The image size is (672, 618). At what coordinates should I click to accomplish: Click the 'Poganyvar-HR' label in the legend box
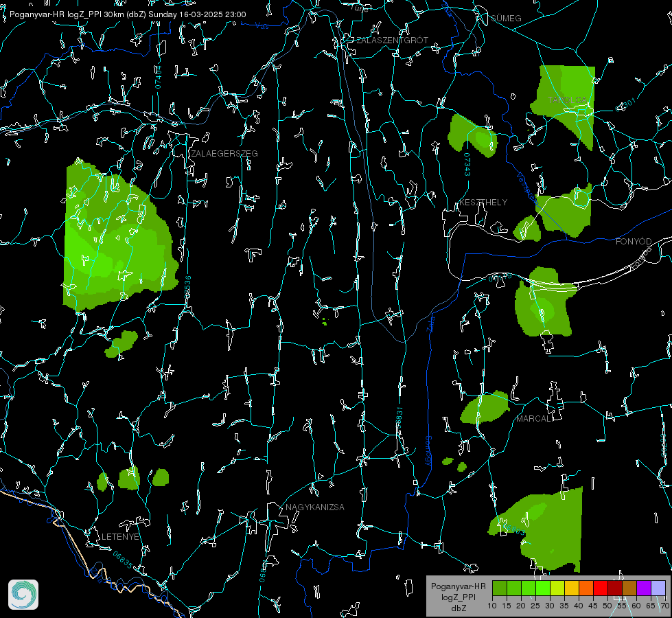458,586
